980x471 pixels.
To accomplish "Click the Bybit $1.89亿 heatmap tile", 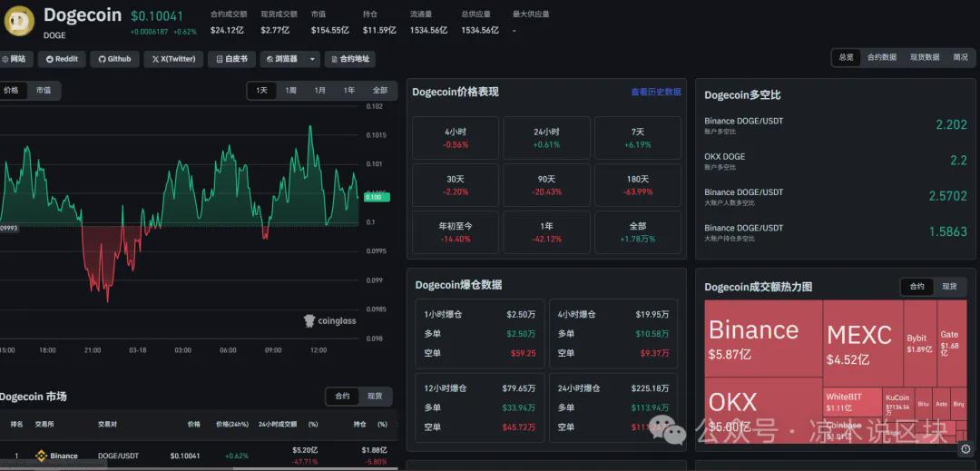I will [x=920, y=344].
